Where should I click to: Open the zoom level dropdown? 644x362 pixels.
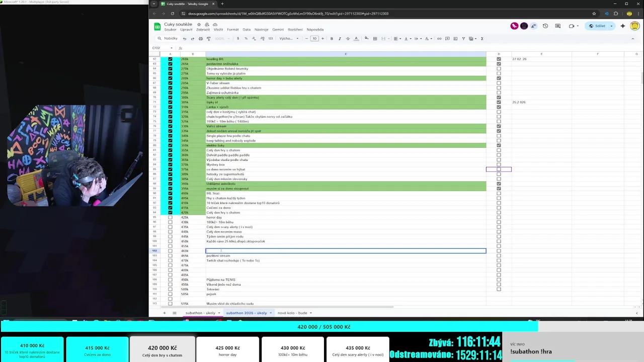221,39
